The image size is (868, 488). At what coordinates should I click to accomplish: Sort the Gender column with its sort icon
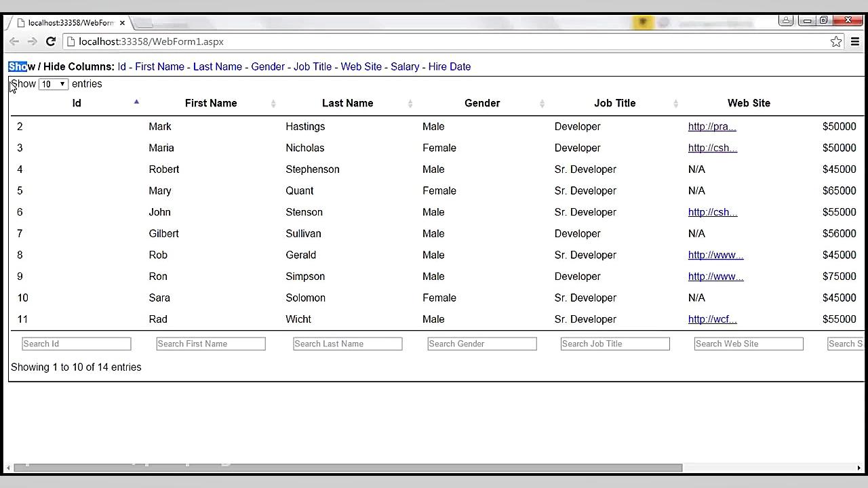point(542,104)
